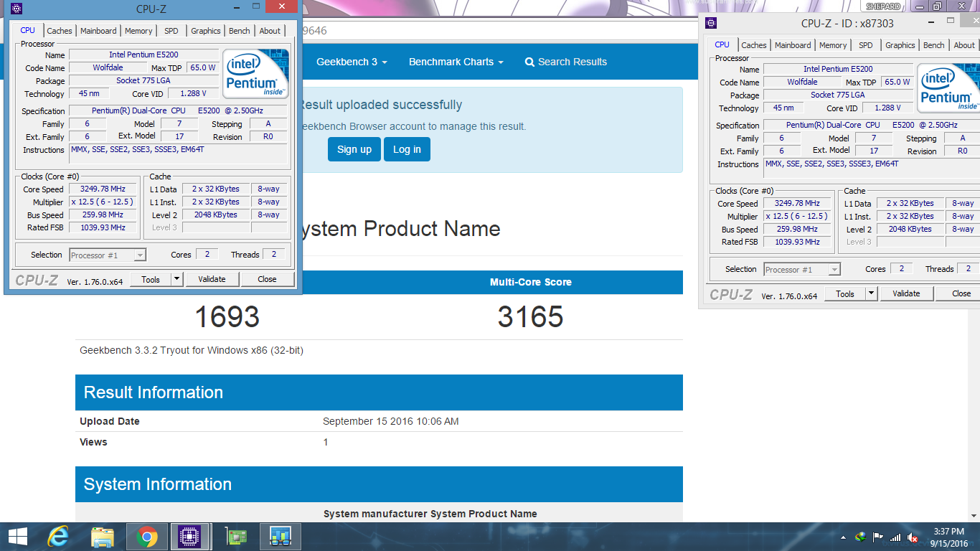Click Single-Core score 1693
Screen dimensions: 980x551
coord(227,316)
